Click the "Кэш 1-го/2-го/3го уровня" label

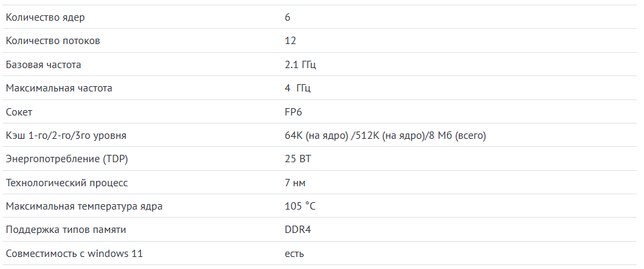65,136
